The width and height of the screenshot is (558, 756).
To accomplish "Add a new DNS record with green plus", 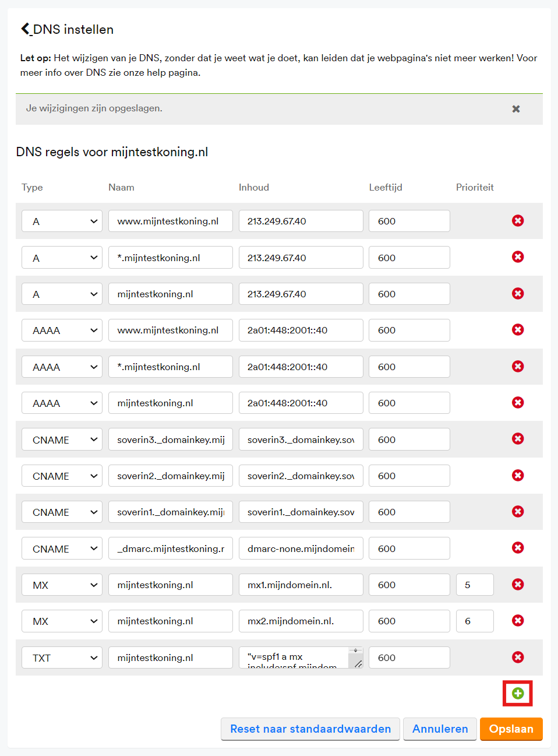I will pyautogui.click(x=517, y=693).
